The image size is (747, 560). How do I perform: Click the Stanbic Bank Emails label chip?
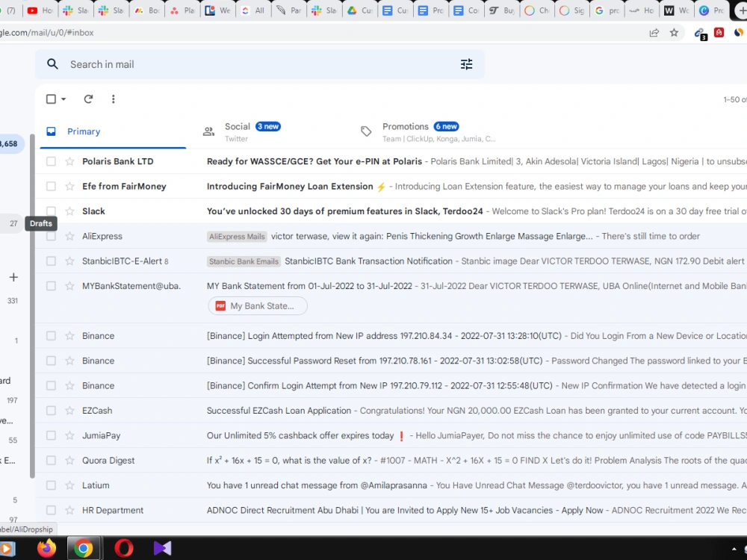244,261
